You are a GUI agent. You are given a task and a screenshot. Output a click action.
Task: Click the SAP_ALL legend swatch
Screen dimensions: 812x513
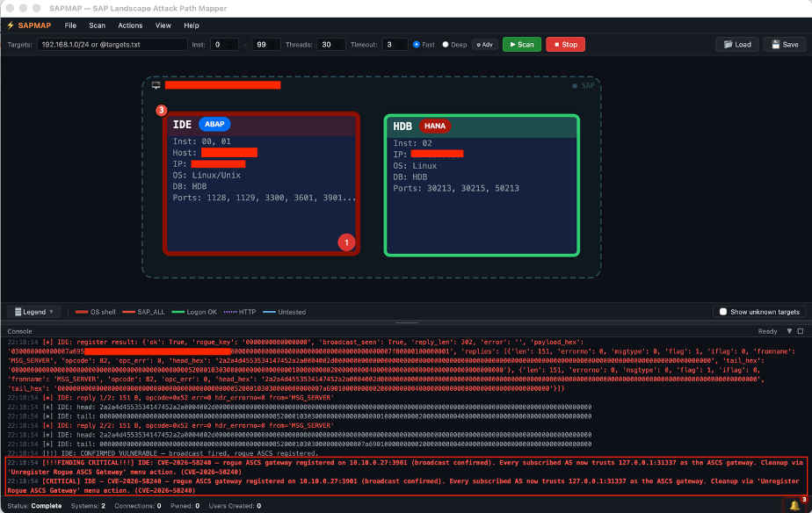[x=129, y=312]
